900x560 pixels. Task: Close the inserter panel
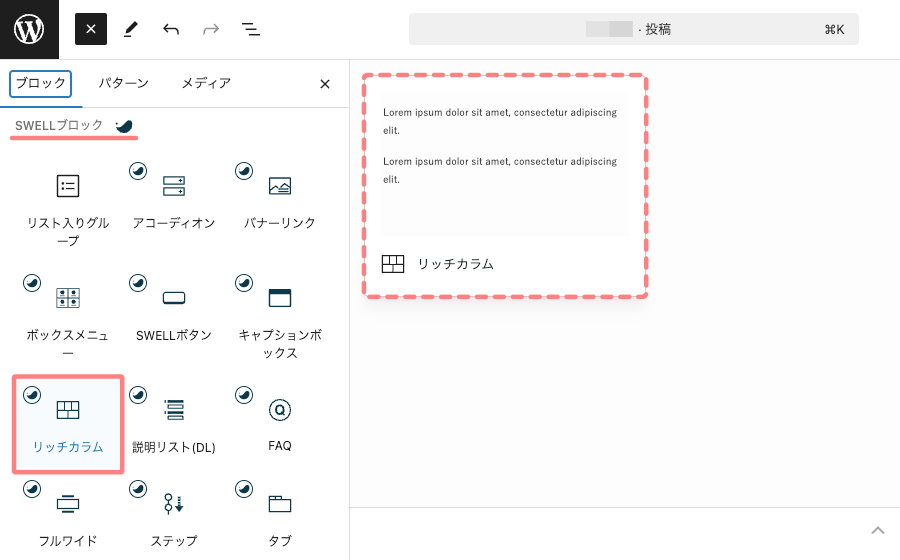(x=325, y=84)
